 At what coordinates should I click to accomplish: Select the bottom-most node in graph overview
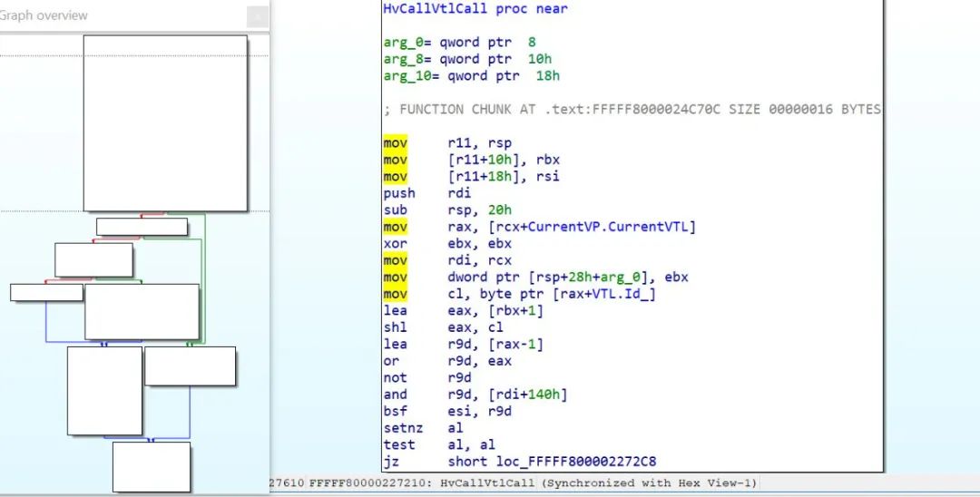pos(152,466)
